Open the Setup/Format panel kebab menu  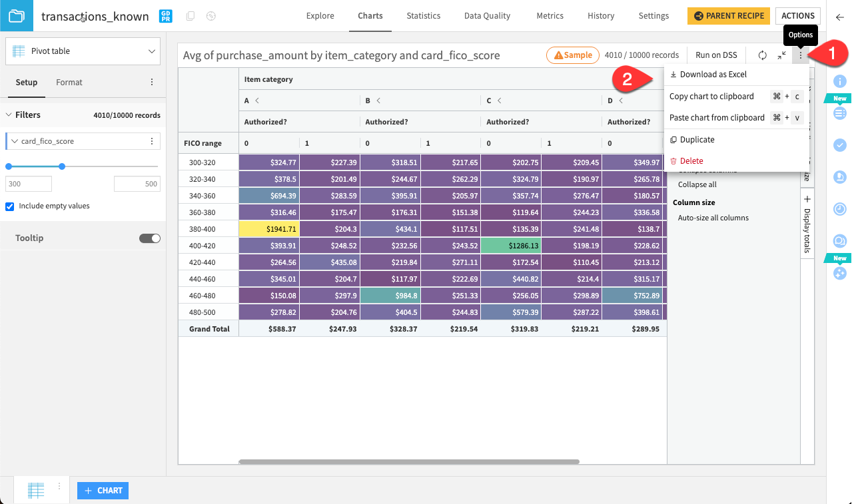[x=152, y=83]
